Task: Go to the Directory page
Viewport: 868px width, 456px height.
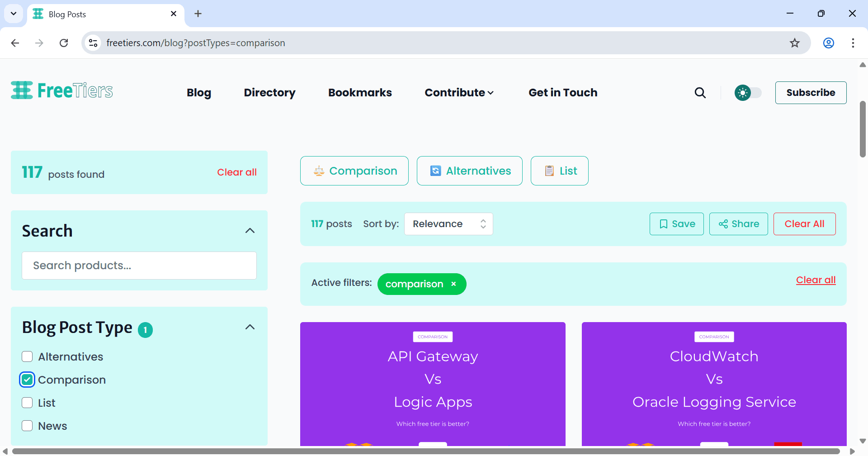Action: pos(269,93)
